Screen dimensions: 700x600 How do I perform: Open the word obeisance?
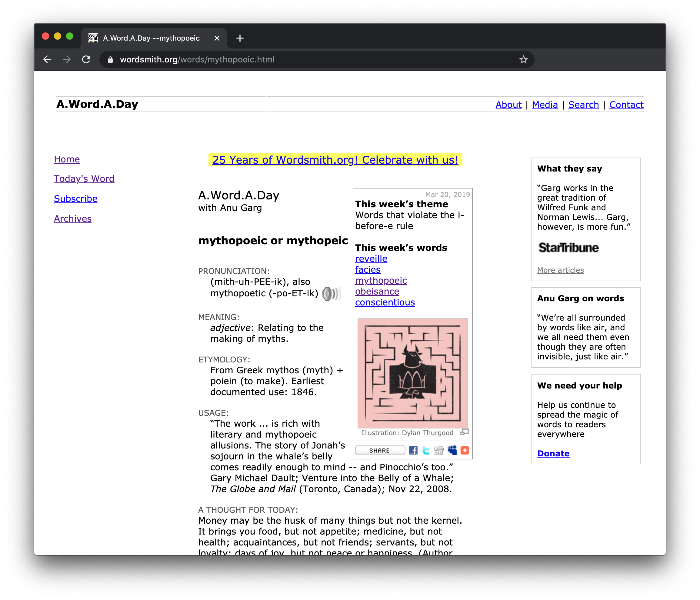(377, 291)
